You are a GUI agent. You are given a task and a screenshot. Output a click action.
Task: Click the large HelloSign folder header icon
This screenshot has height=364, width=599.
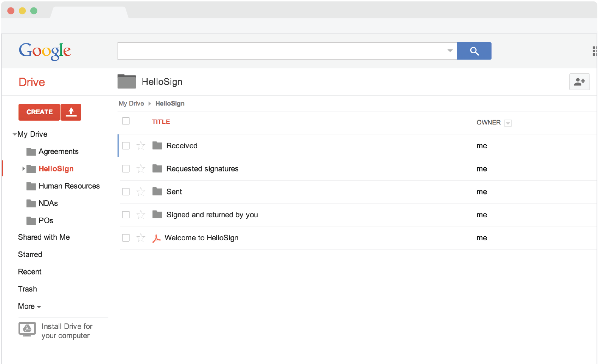[127, 81]
